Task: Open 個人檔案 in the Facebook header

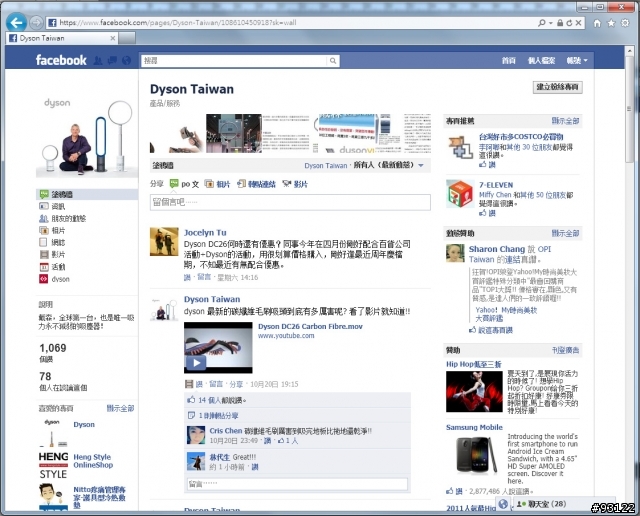Action: click(x=541, y=61)
